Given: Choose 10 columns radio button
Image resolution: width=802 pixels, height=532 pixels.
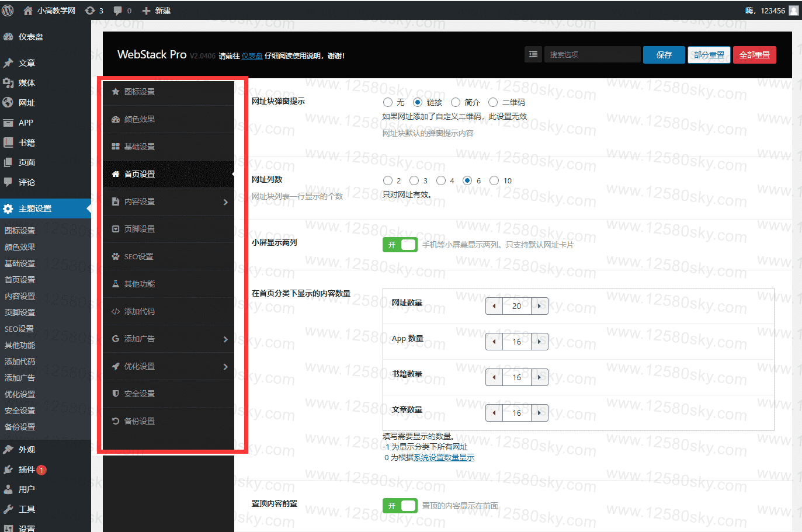Looking at the screenshot, I should 494,180.
